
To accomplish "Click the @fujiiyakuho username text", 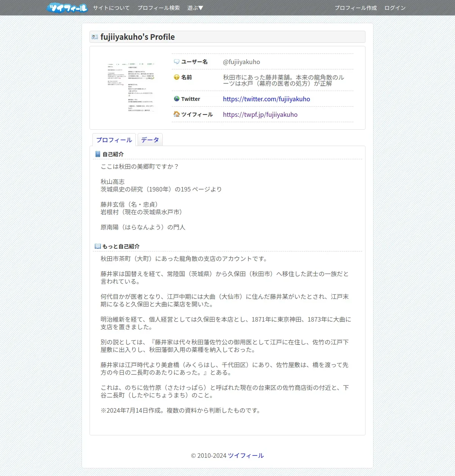I will pos(242,62).
